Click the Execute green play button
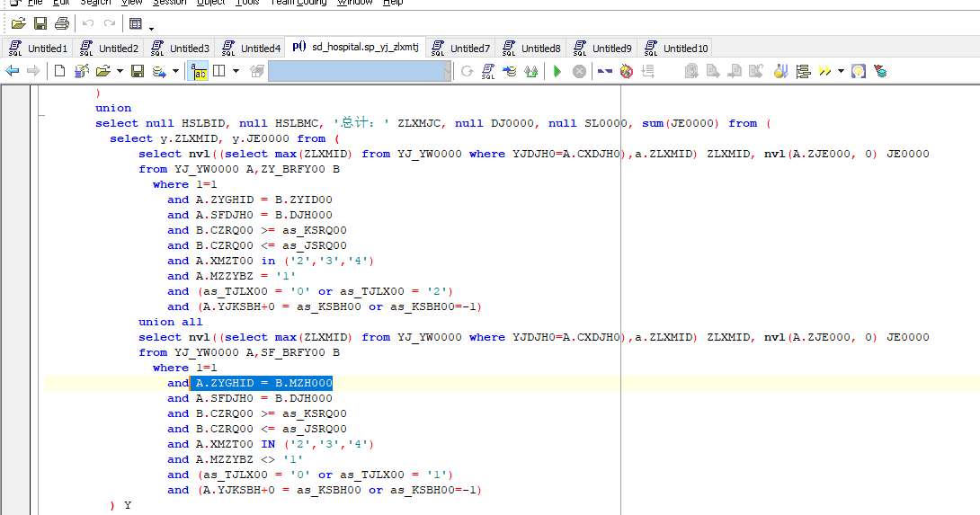Viewport: 980px width, 515px height. (x=557, y=71)
